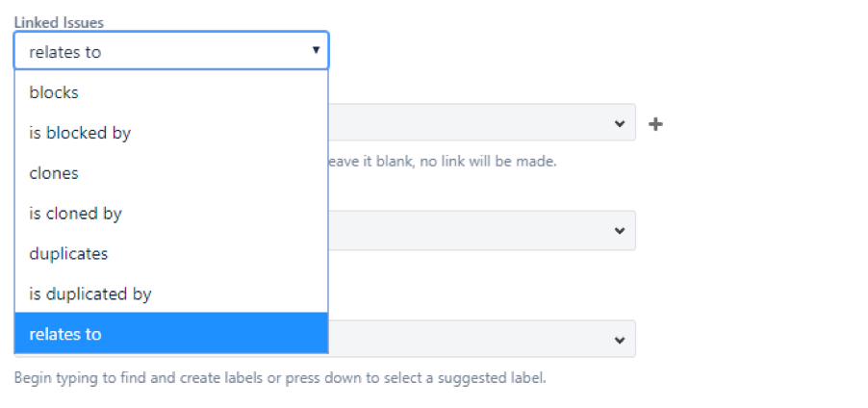Select the "is cloned by" option
Image resolution: width=868 pixels, height=408 pixels.
(171, 214)
